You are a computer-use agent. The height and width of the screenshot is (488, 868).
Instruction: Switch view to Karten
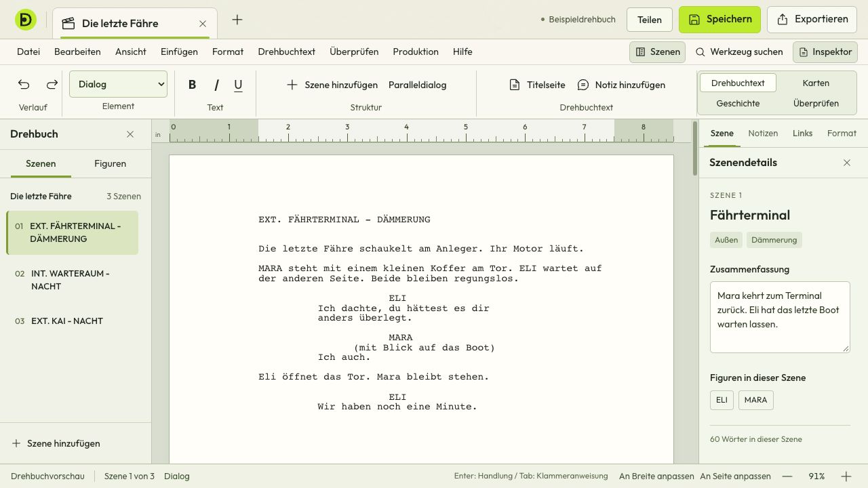pos(816,83)
